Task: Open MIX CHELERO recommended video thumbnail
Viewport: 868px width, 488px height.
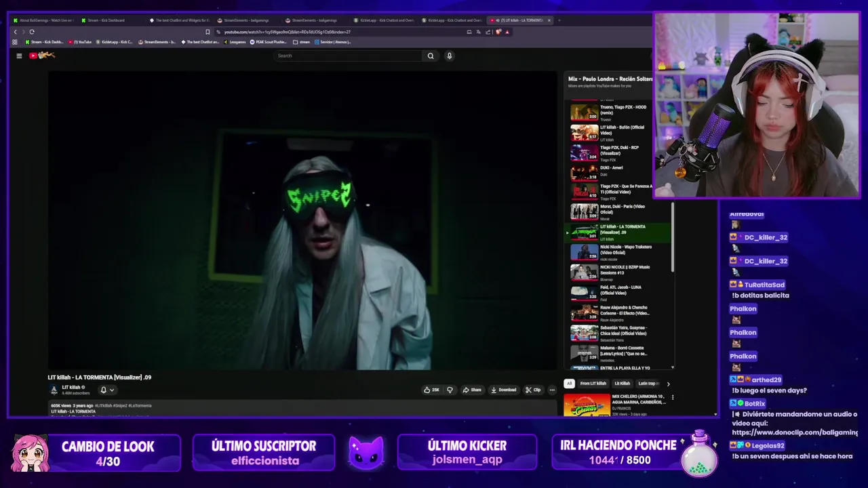Action: (587, 405)
